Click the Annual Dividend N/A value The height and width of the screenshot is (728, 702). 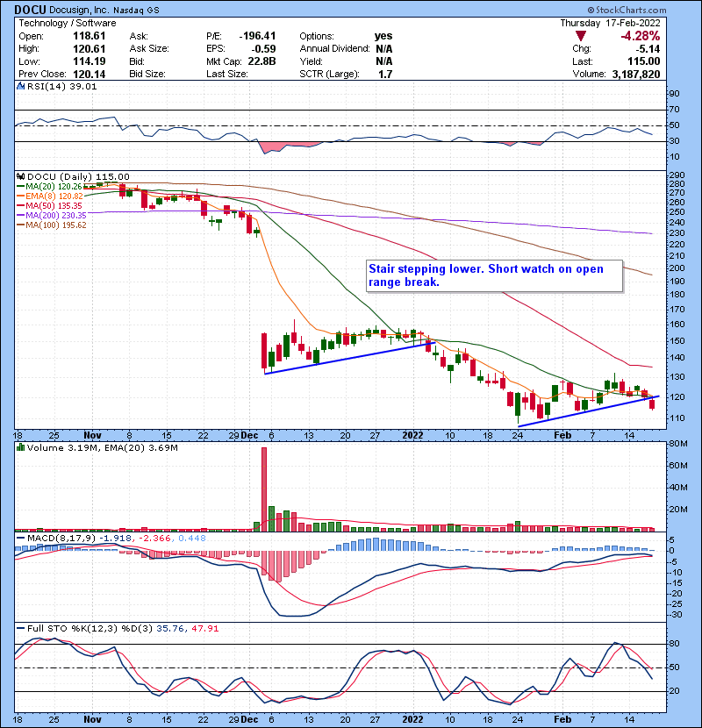[x=383, y=49]
